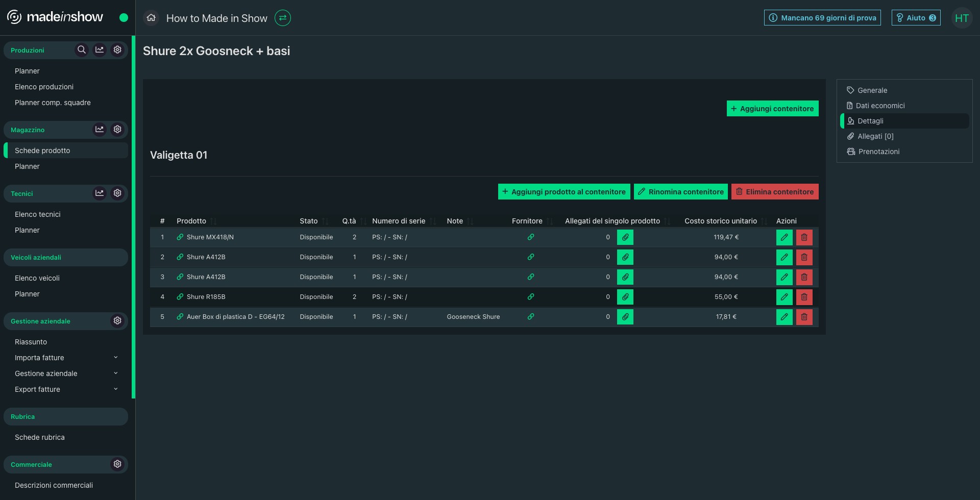Image resolution: width=980 pixels, height=500 pixels.
Task: Edit the Shure R185B row
Action: pos(785,297)
